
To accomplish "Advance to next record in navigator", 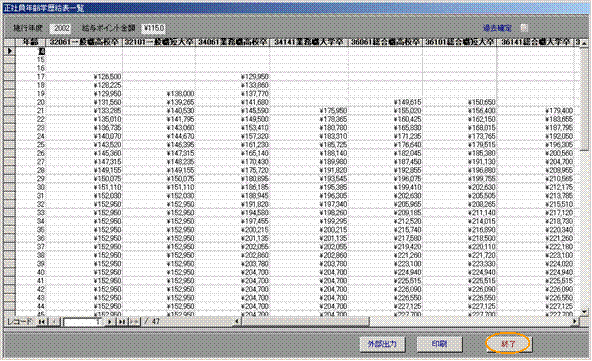I will pyautogui.click(x=110, y=322).
